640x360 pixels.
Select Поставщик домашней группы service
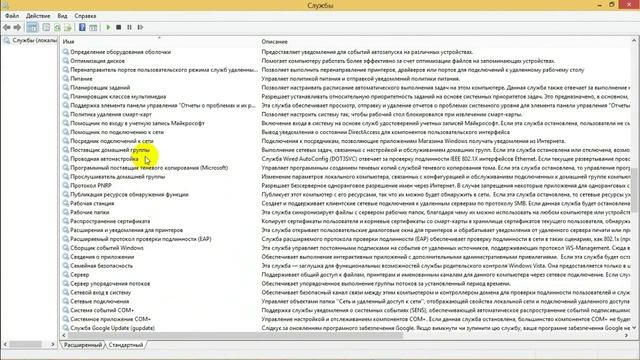[x=110, y=150]
